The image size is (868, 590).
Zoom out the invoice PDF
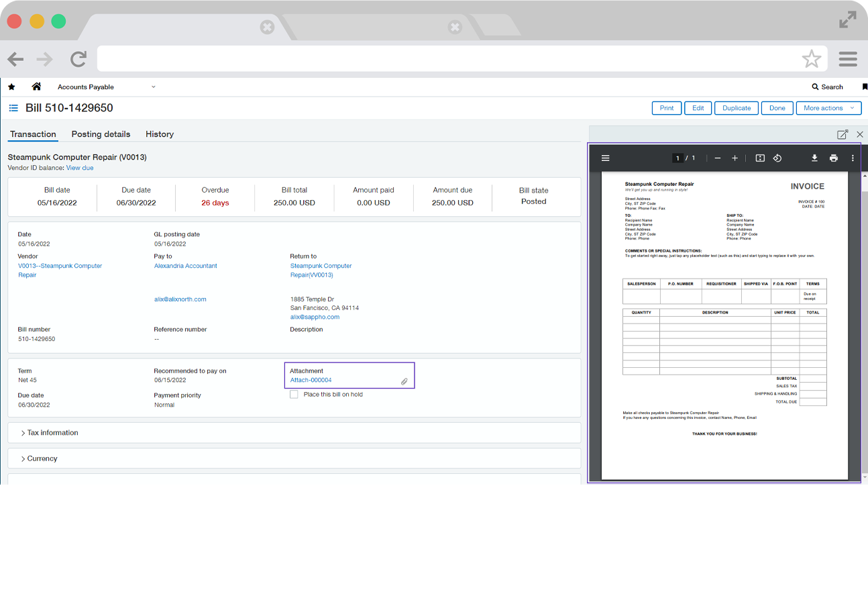click(x=718, y=158)
